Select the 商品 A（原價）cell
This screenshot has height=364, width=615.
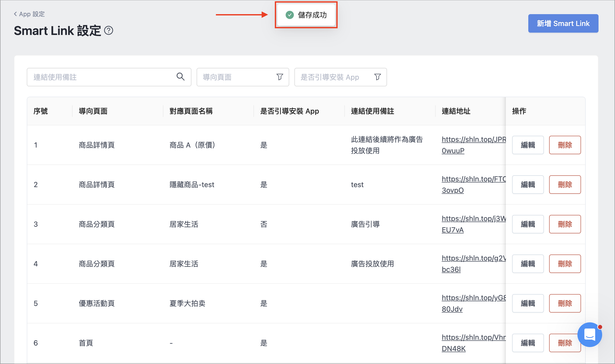[192, 145]
